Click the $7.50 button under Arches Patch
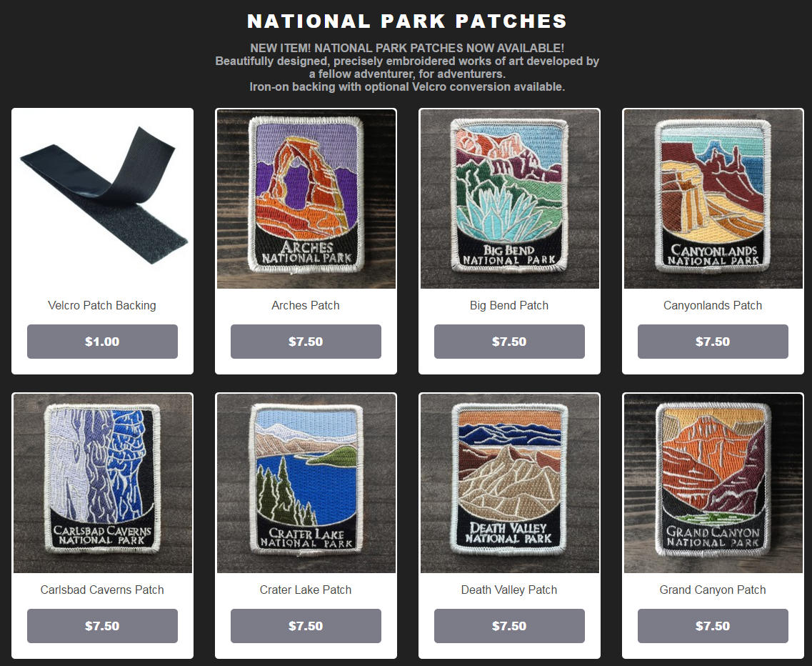The width and height of the screenshot is (812, 666). tap(306, 342)
